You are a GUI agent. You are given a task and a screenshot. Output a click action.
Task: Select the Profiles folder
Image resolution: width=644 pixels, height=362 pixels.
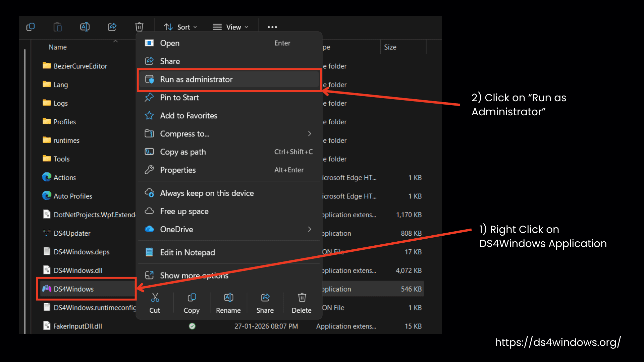pyautogui.click(x=59, y=122)
